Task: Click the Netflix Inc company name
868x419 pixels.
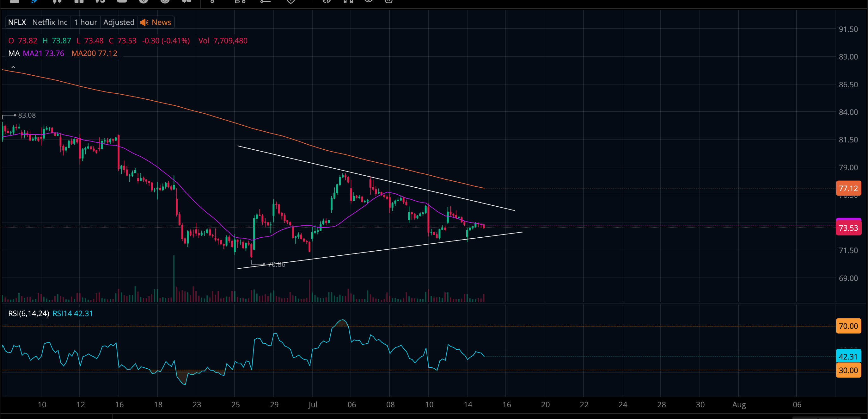Action: (x=50, y=22)
